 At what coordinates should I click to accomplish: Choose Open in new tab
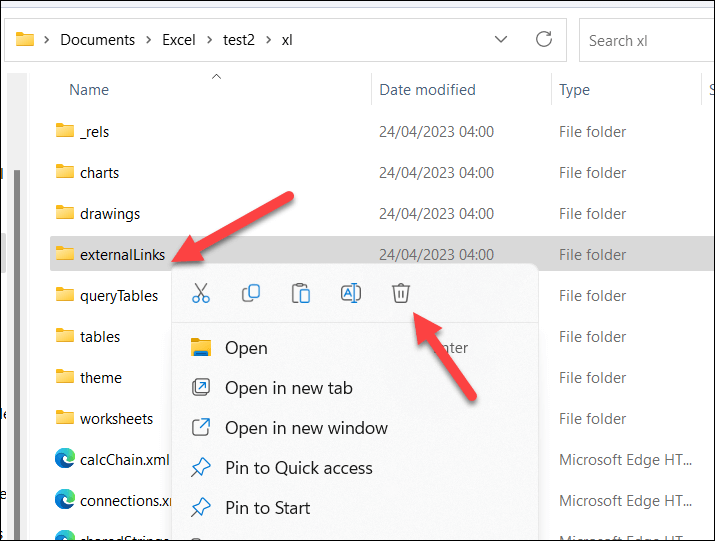(355, 388)
